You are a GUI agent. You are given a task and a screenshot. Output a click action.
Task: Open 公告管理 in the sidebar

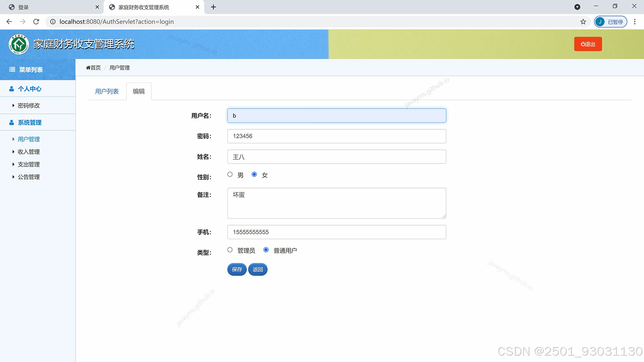(x=29, y=177)
